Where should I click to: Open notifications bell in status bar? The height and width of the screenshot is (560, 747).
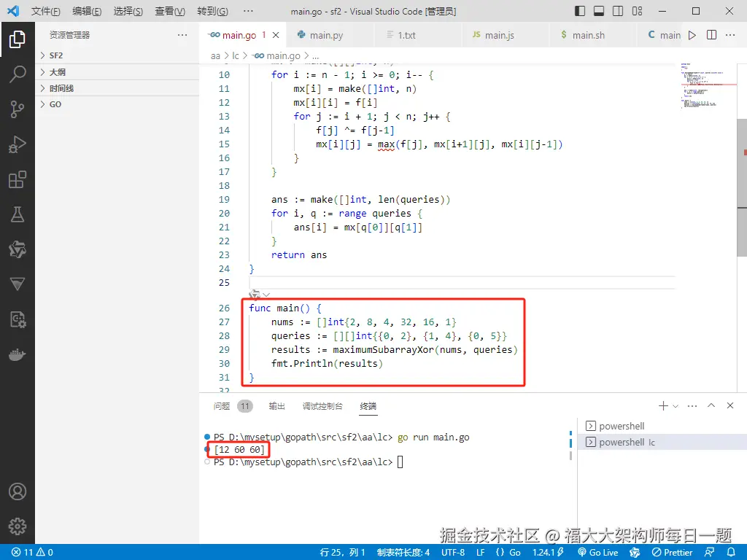(731, 553)
